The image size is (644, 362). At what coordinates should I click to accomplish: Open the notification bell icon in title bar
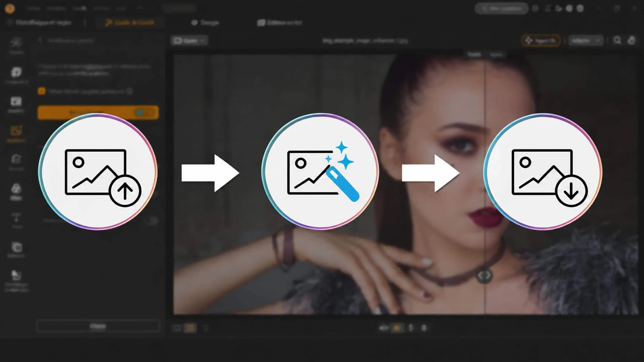click(x=547, y=9)
